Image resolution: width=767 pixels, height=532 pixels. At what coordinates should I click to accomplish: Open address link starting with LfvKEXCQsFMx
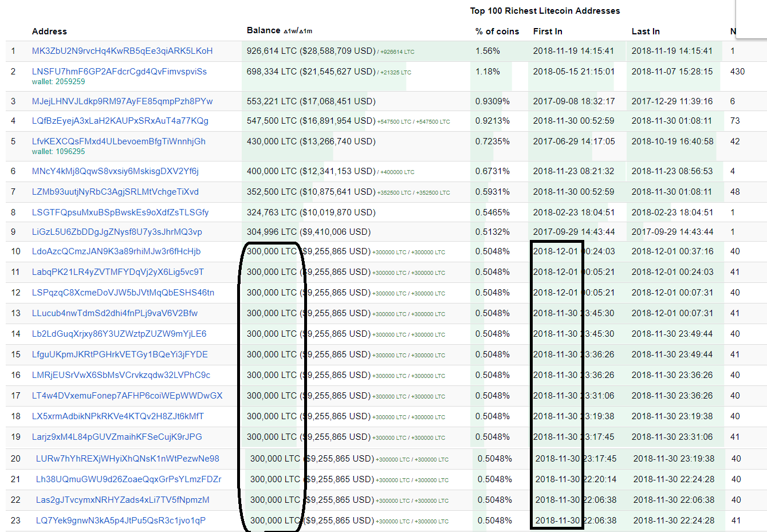click(119, 141)
